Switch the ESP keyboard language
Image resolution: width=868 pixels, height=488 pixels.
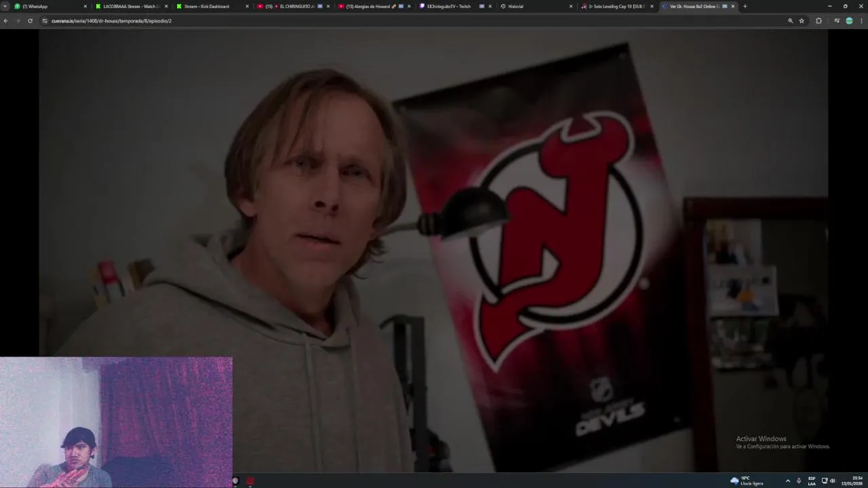pyautogui.click(x=812, y=481)
